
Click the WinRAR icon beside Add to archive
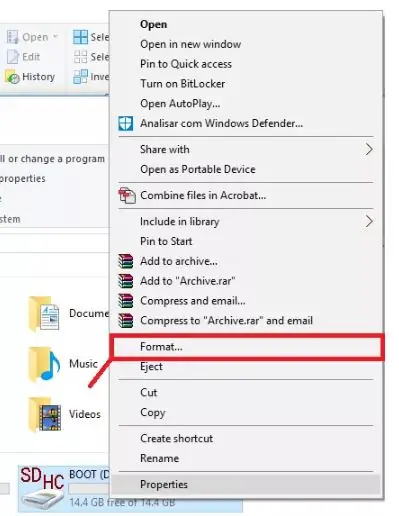[x=126, y=261]
